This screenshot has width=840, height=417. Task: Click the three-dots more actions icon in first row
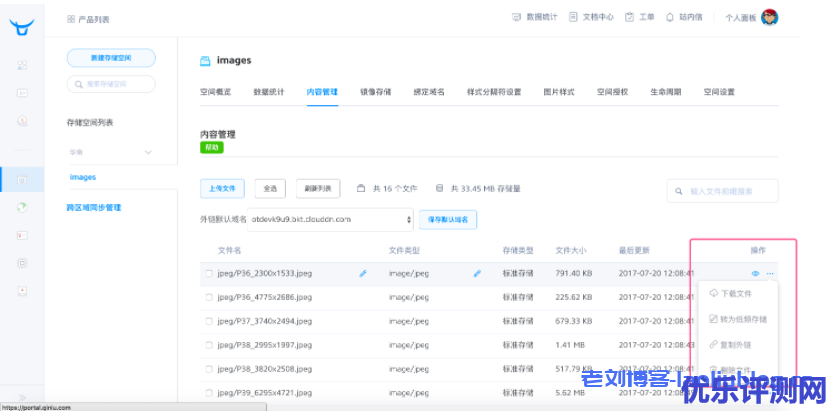coord(770,273)
